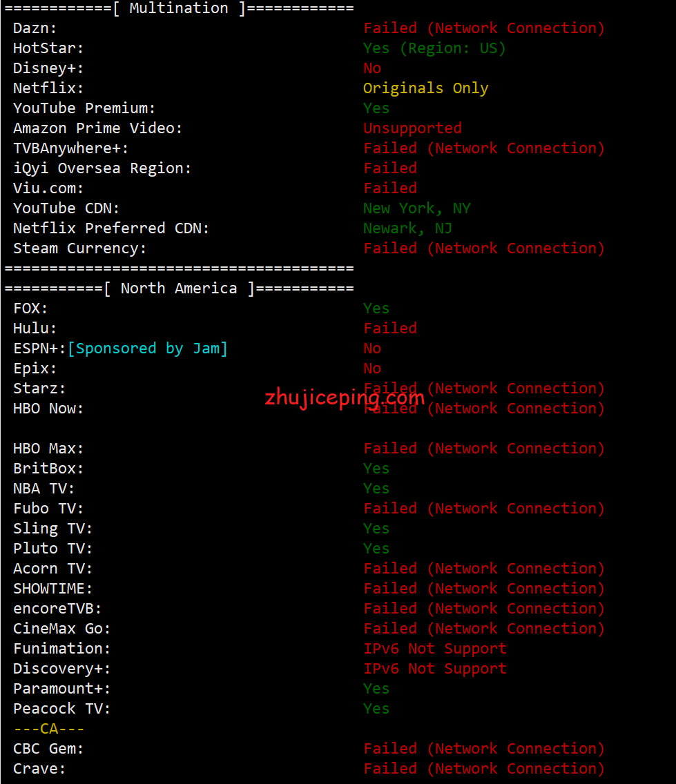676x784 pixels.
Task: Click the Paramount+ Yes result
Action: [x=376, y=689]
